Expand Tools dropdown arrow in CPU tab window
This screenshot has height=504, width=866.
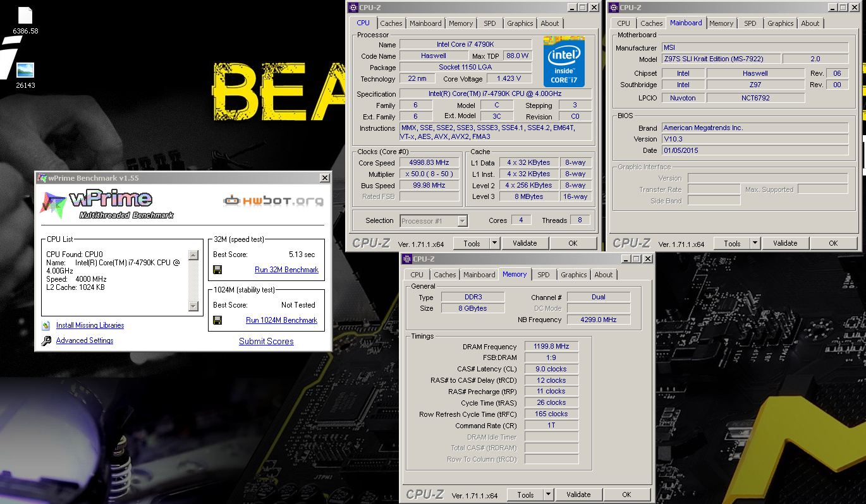tap(494, 243)
